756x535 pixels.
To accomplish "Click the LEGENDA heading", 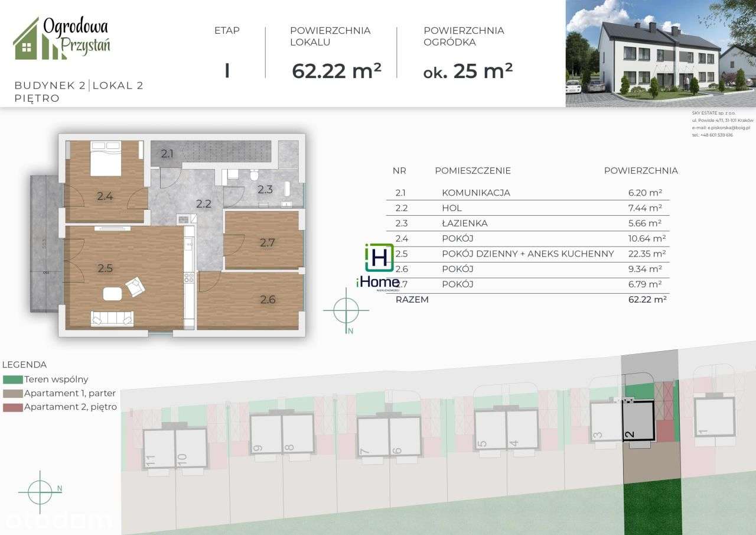I will tap(25, 365).
